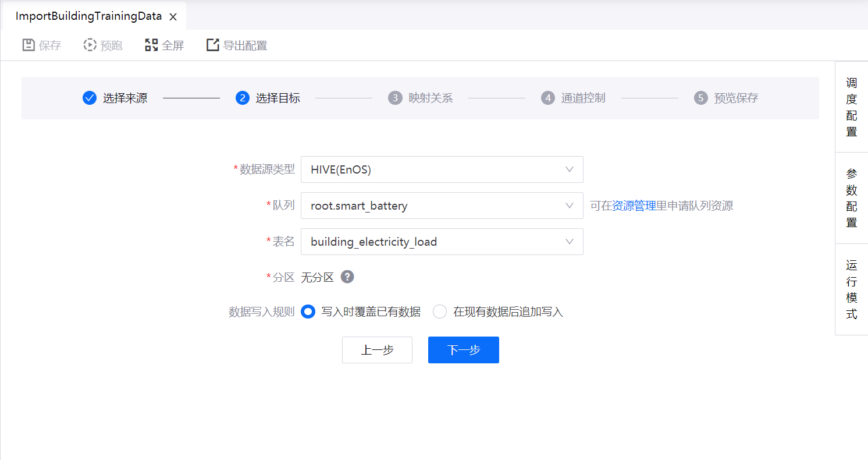Click the 下一步 button
This screenshot has height=460, width=868.
(464, 350)
